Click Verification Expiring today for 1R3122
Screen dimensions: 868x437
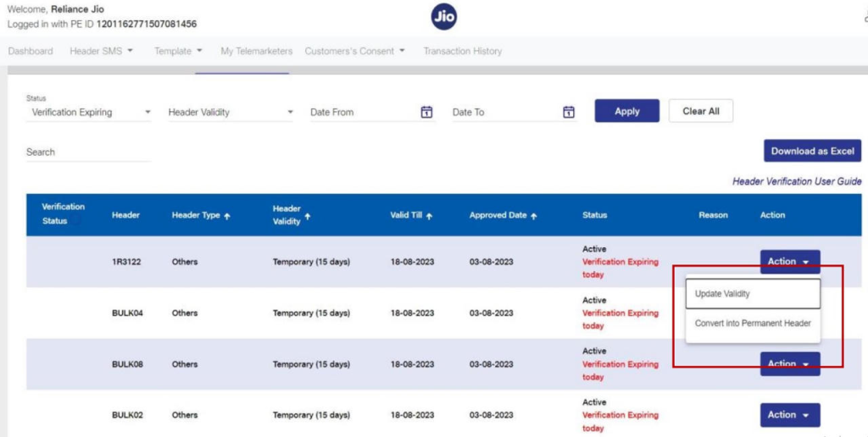[x=620, y=268]
